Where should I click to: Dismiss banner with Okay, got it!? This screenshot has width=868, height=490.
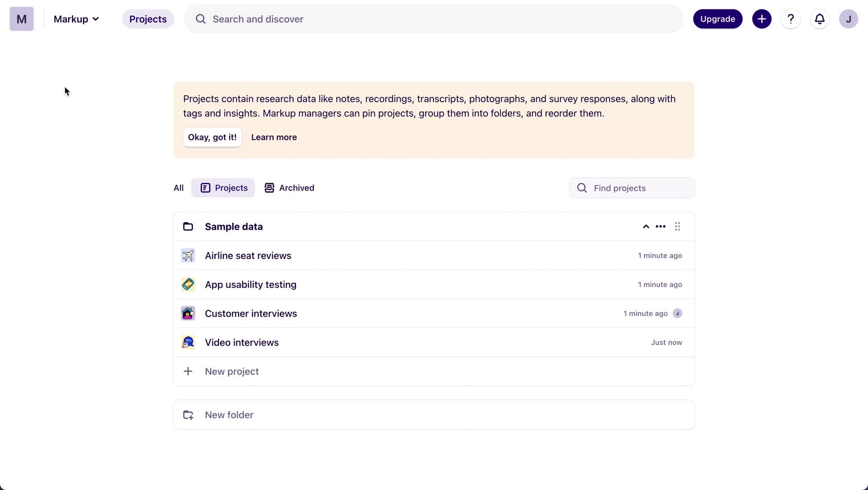click(x=212, y=137)
